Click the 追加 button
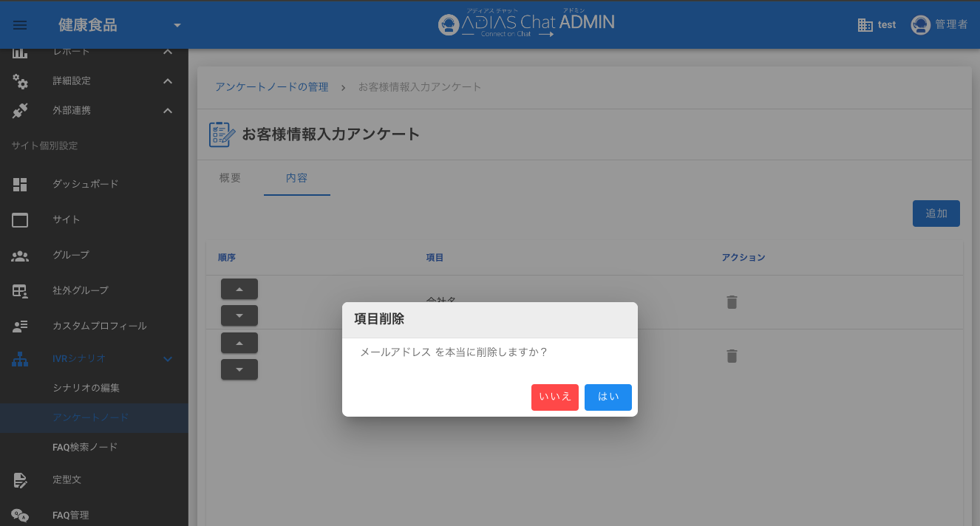Image resolution: width=980 pixels, height=526 pixels. click(936, 214)
